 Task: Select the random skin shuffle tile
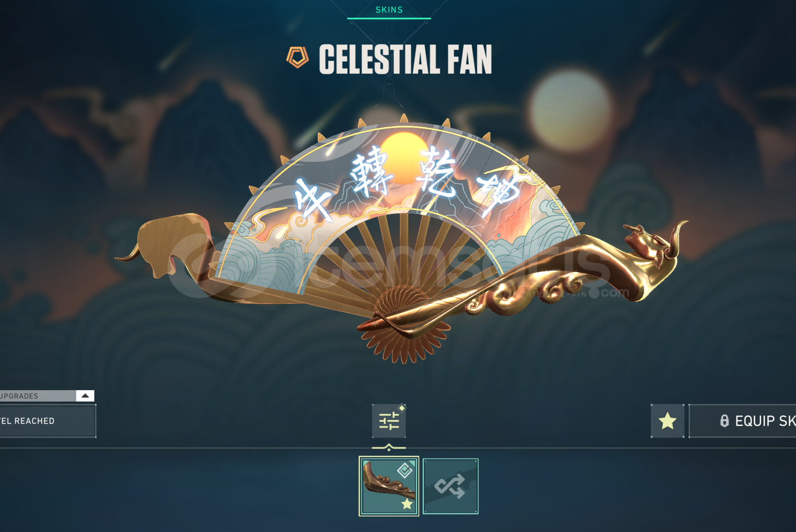pos(450,486)
